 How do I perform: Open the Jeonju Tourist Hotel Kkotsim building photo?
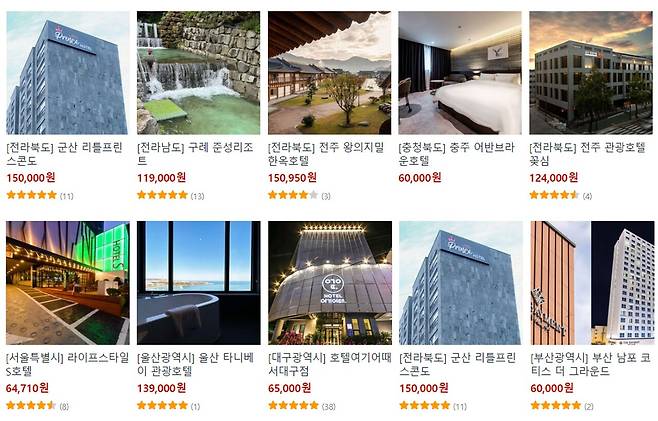591,73
